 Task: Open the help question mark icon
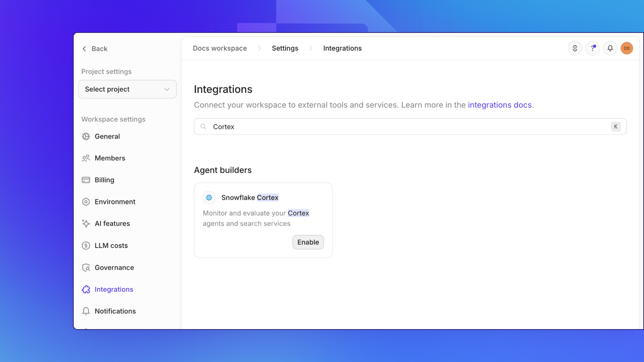coord(592,48)
